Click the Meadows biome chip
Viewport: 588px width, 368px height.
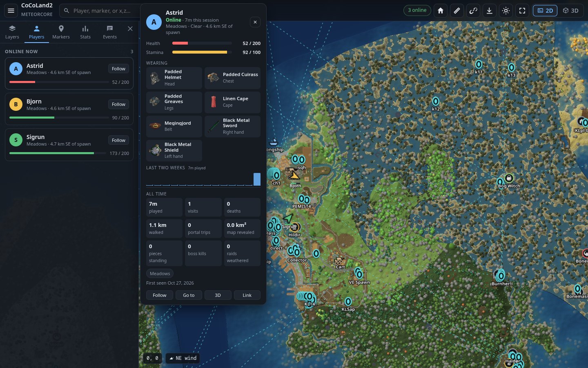(160, 274)
